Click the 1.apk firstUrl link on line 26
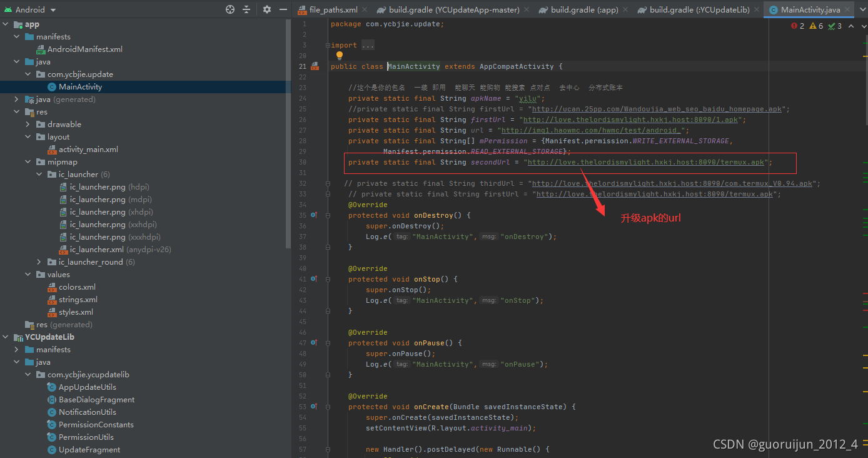 coord(630,120)
